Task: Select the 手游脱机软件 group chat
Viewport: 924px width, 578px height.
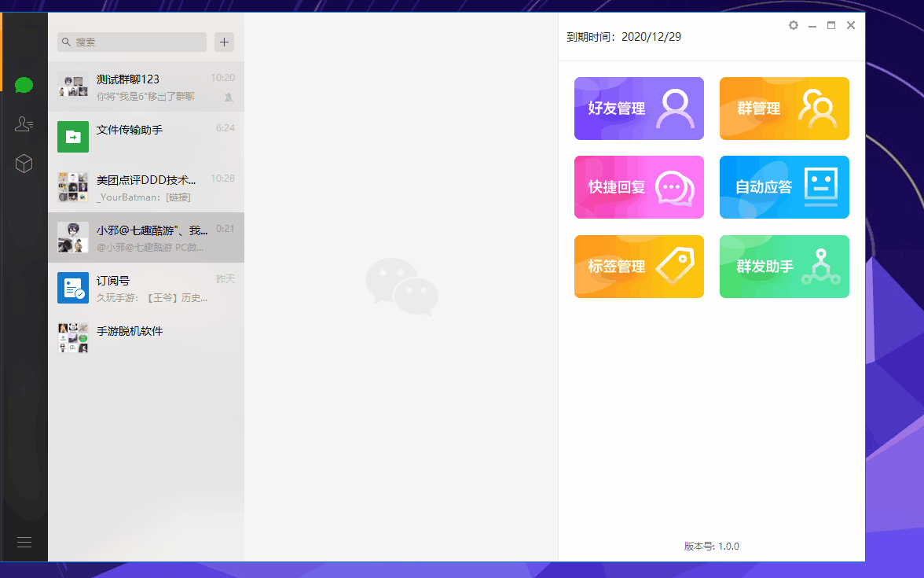Action: point(146,338)
